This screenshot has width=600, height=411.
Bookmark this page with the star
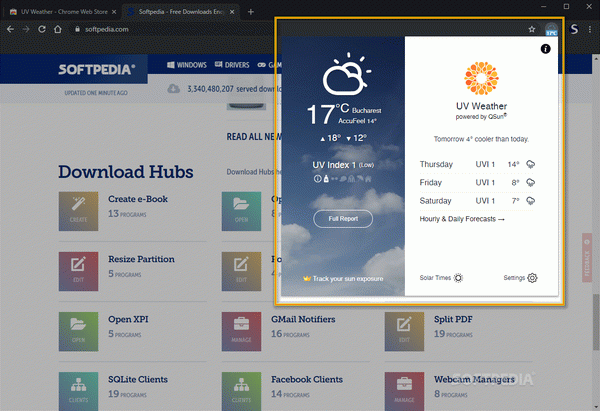pyautogui.click(x=532, y=29)
